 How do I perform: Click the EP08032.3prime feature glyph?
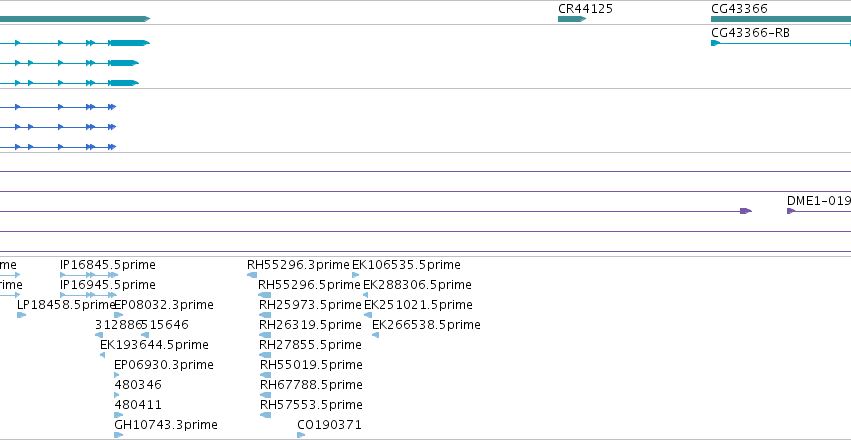click(118, 315)
